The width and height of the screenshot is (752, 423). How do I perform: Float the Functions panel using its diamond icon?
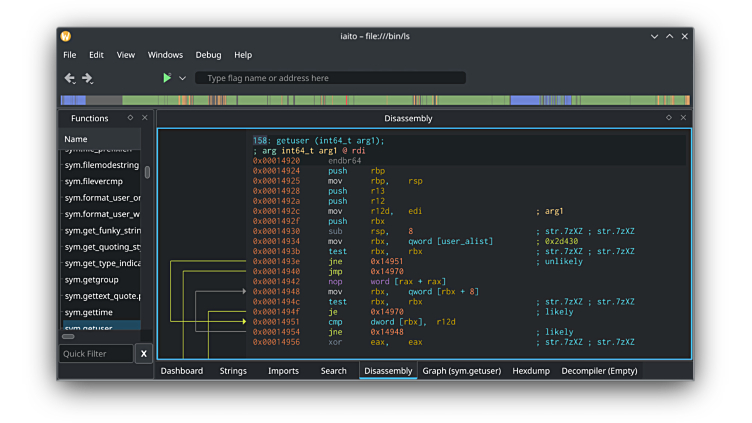pyautogui.click(x=130, y=118)
